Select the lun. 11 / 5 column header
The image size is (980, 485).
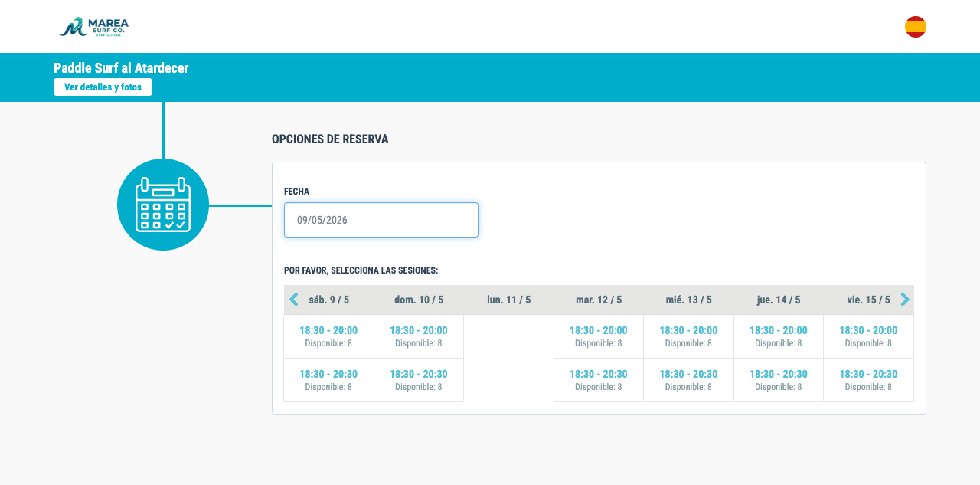pos(508,300)
